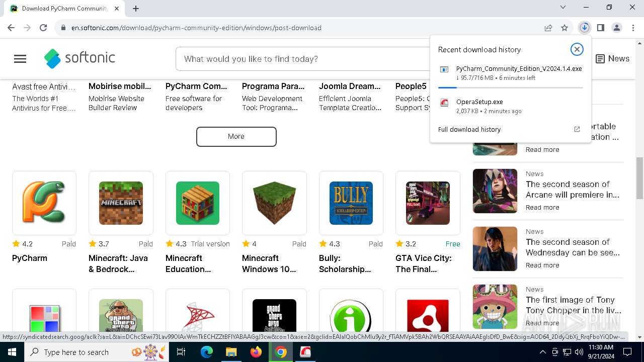Open the notification center on taskbar
Image resolution: width=644 pixels, height=362 pixels.
tap(627, 352)
